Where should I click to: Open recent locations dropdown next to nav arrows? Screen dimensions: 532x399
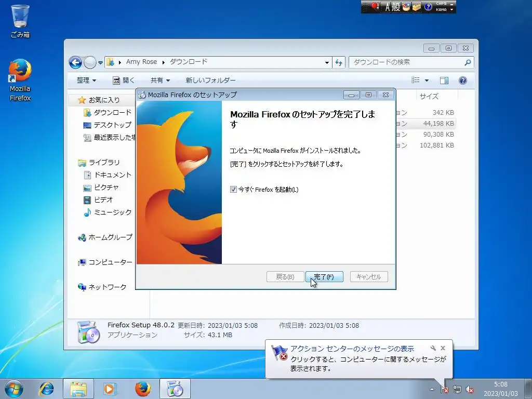point(100,62)
